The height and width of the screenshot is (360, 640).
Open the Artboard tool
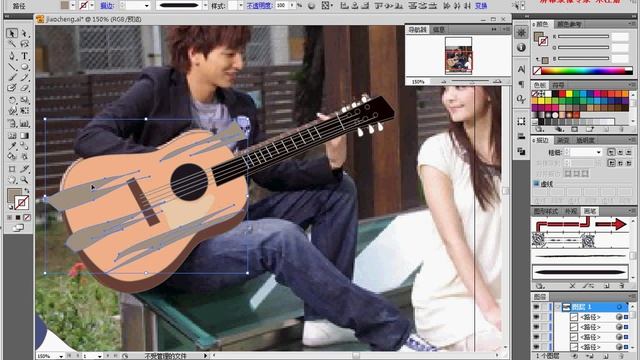click(x=12, y=169)
